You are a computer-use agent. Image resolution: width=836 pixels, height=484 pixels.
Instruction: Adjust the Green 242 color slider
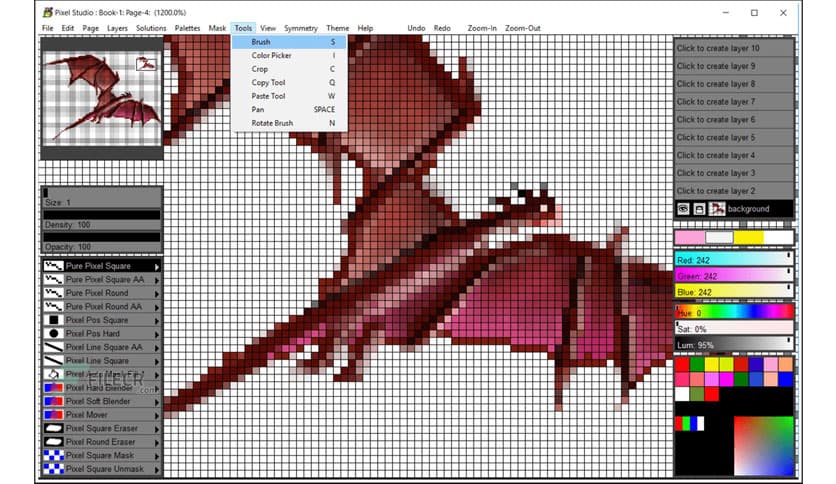pos(734,276)
